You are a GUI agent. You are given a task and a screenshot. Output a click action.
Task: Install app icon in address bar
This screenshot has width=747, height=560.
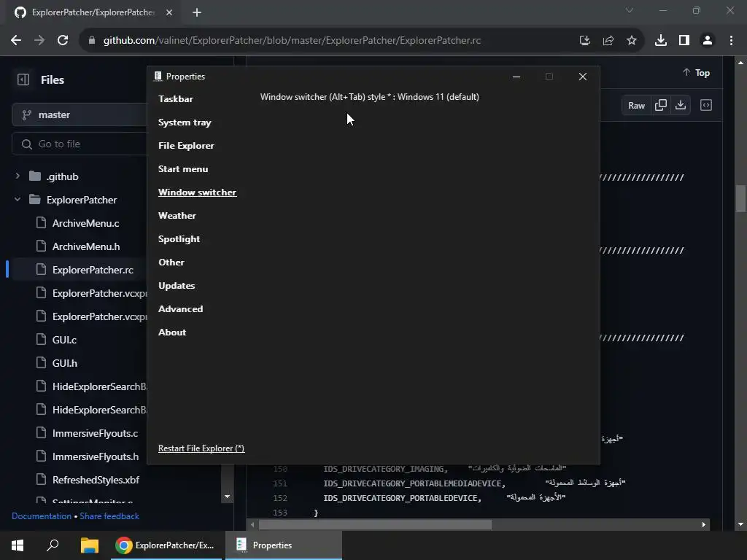[x=585, y=41]
